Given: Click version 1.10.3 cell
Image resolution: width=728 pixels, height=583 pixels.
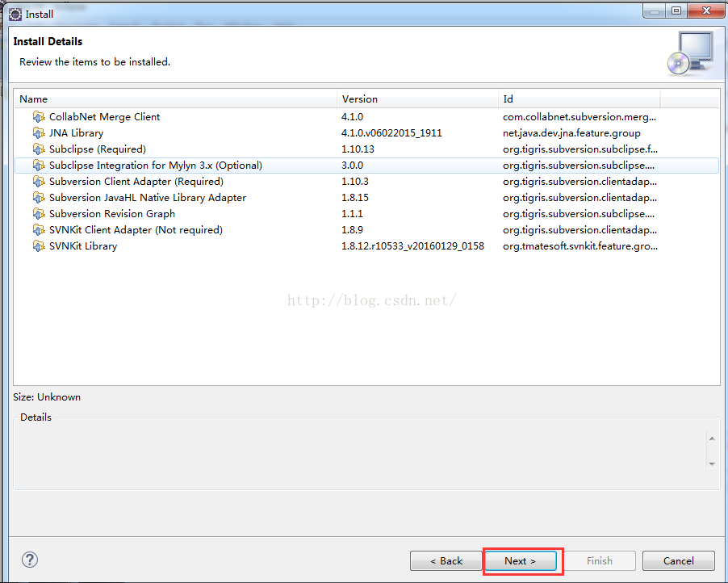Looking at the screenshot, I should click(354, 182).
